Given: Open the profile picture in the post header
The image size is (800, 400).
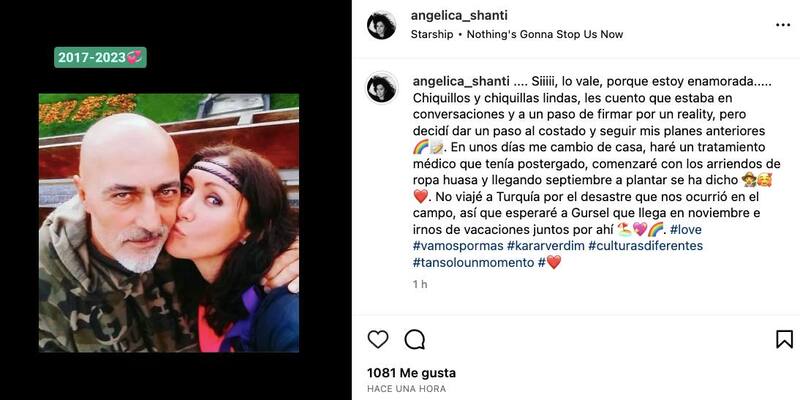Looking at the screenshot, I should click(381, 25).
